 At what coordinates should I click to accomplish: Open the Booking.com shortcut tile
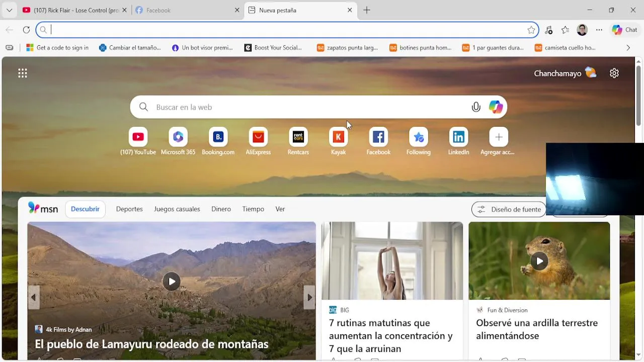(218, 137)
